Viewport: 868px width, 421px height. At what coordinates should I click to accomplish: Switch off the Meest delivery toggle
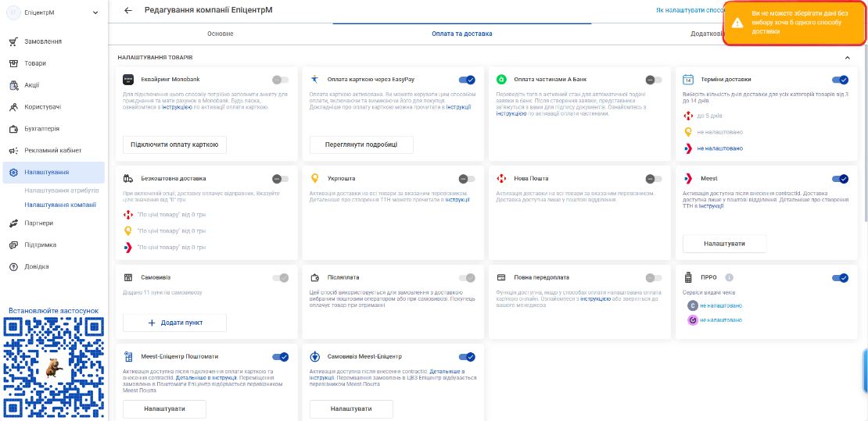tap(840, 179)
